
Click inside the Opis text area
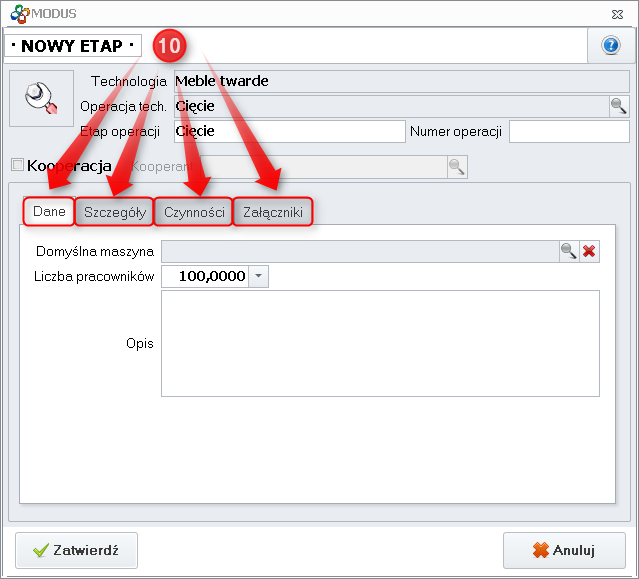(x=379, y=343)
